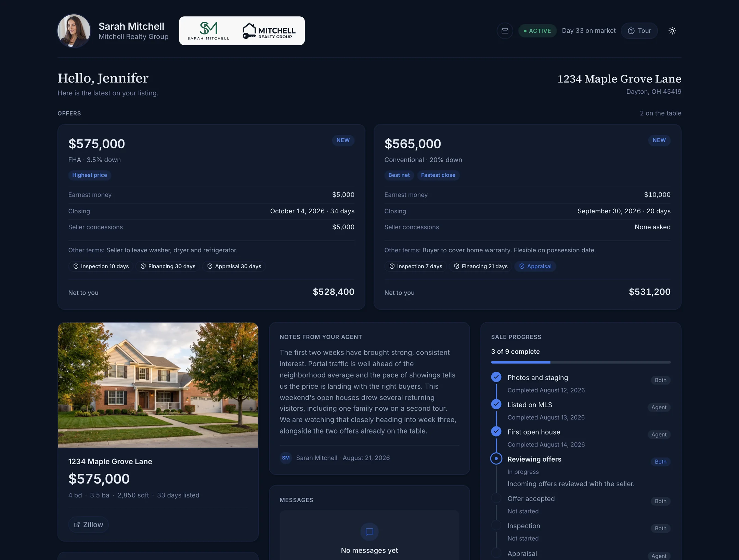The image size is (739, 560).
Task: Click the NEW badge on $565,000 offer
Action: tap(659, 140)
